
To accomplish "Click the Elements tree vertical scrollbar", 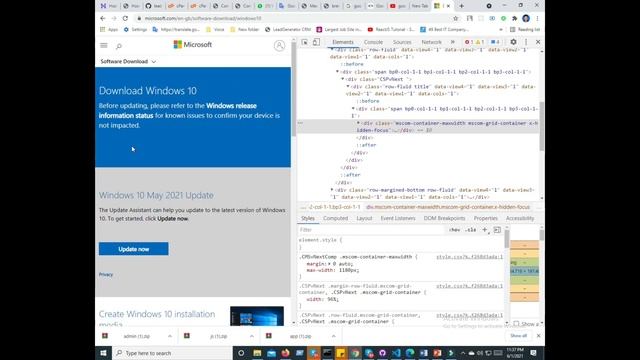I will click(542, 126).
